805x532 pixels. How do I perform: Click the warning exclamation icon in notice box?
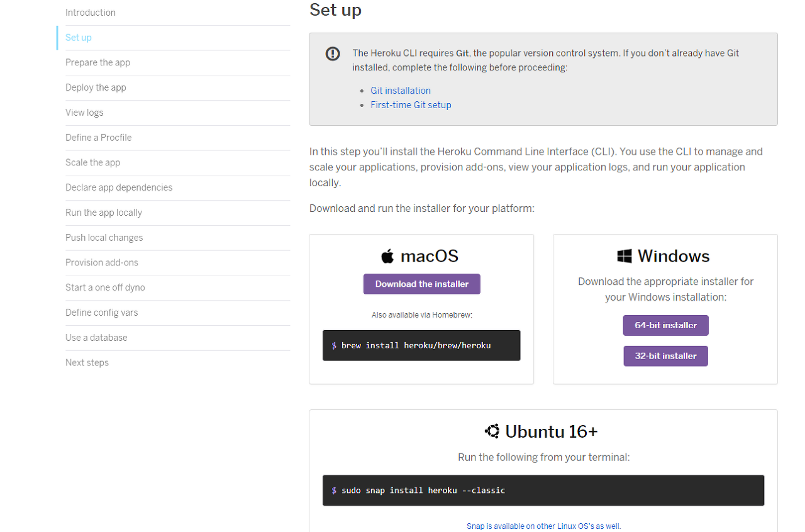point(333,53)
